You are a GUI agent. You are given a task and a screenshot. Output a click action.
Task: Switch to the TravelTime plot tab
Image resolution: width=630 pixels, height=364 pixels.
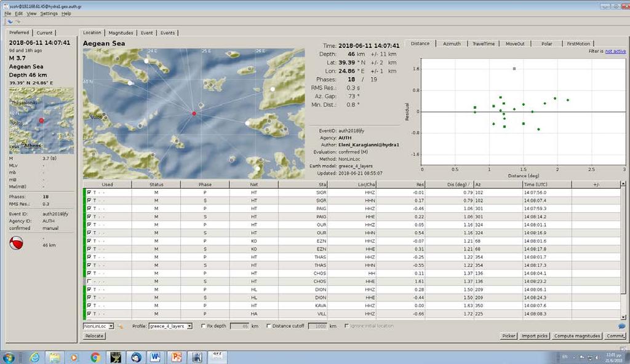point(484,44)
